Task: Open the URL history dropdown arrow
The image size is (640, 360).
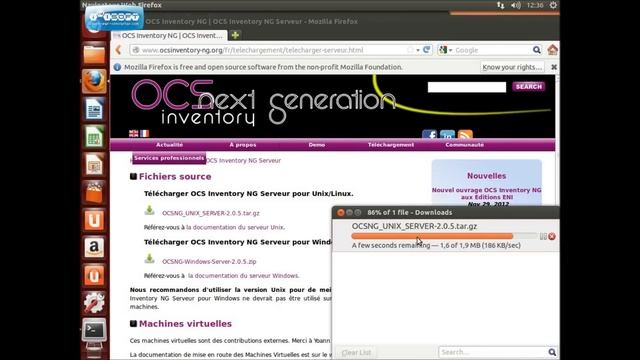Action: (x=418, y=50)
